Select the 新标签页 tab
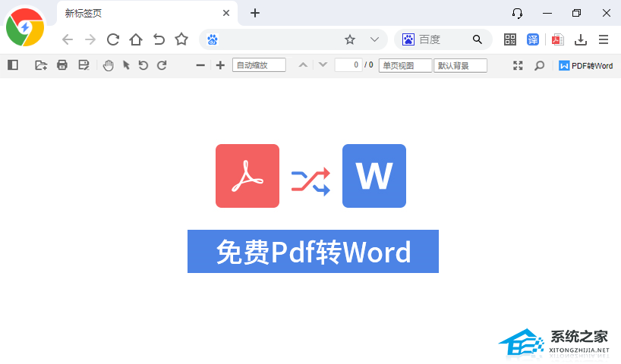This screenshot has width=621, height=364. coord(147,13)
